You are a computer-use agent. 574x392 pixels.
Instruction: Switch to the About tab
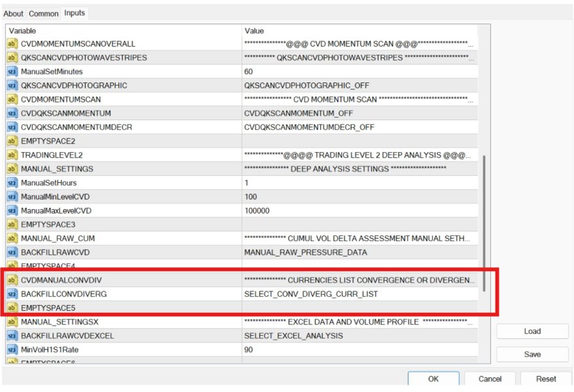(x=13, y=14)
